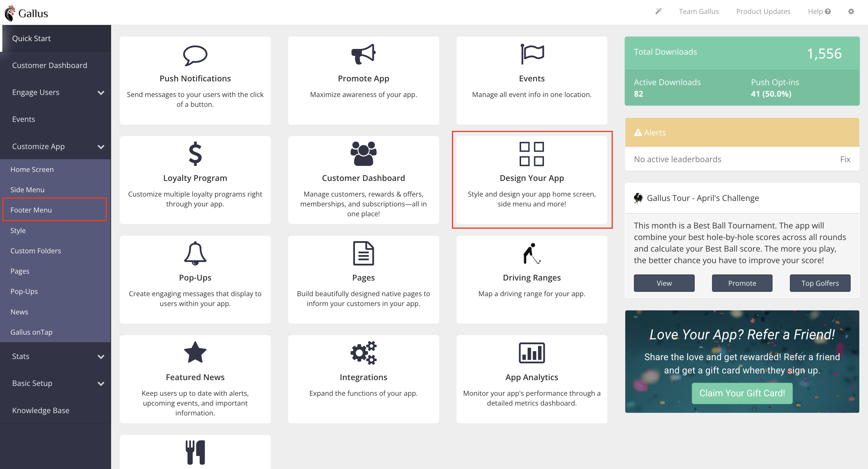The width and height of the screenshot is (868, 469).
Task: Select Pages submenu item in sidebar
Action: pyautogui.click(x=56, y=271)
